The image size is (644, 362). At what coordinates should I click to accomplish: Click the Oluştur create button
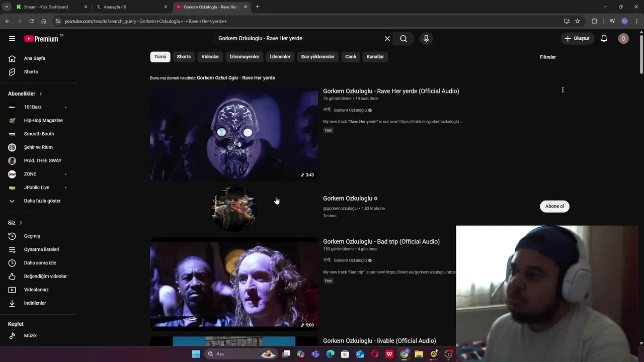point(578,39)
